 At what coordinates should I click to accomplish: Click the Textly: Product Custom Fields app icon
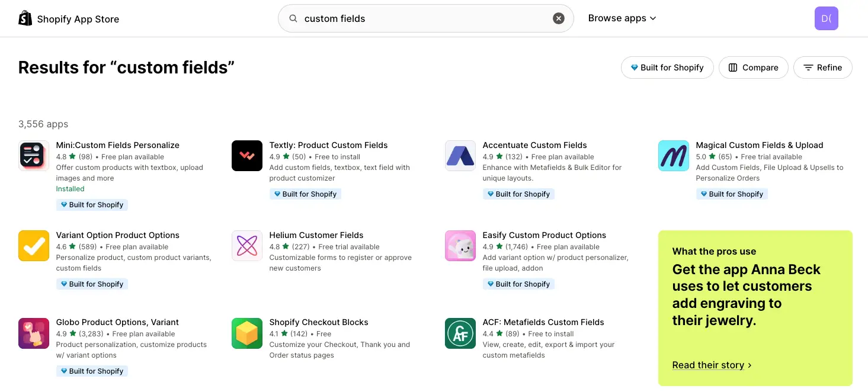coord(246,155)
